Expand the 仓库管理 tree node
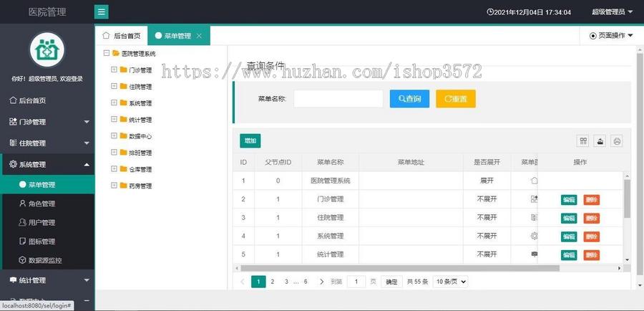Image resolution: width=644 pixels, height=311 pixels. click(x=114, y=168)
